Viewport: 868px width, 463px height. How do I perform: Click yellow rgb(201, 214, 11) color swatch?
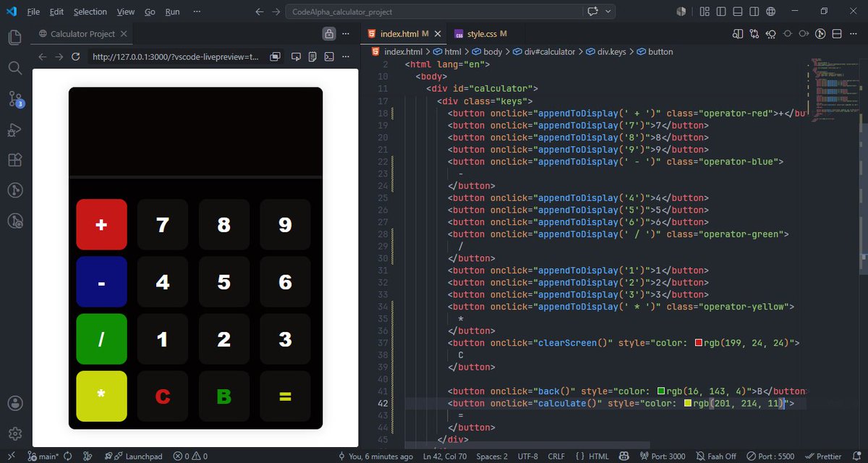tap(687, 404)
